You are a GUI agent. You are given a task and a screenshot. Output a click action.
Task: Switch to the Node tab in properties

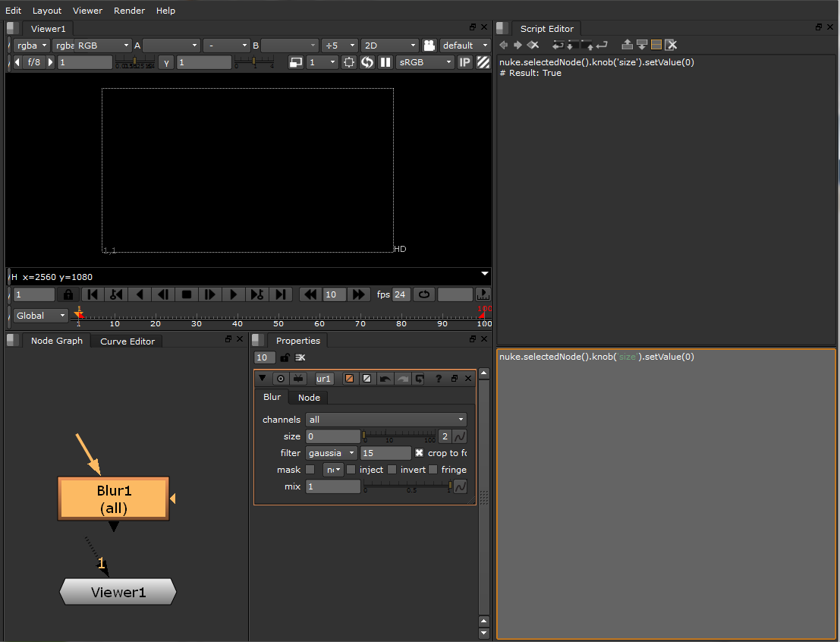309,398
